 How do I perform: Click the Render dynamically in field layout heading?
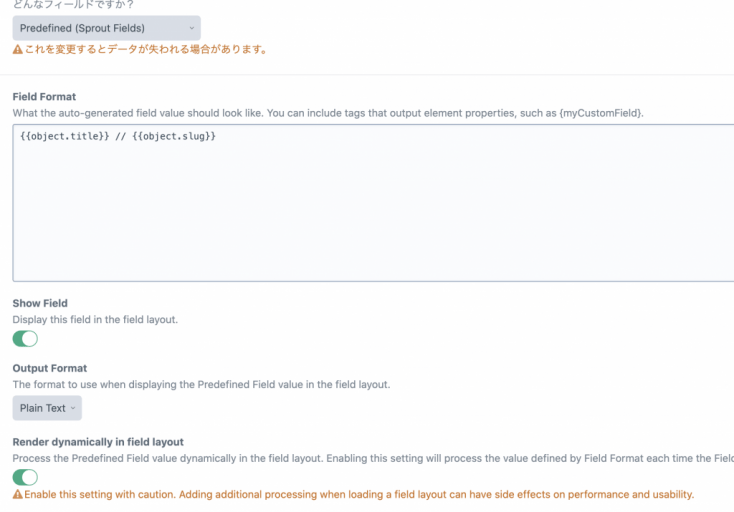click(98, 442)
